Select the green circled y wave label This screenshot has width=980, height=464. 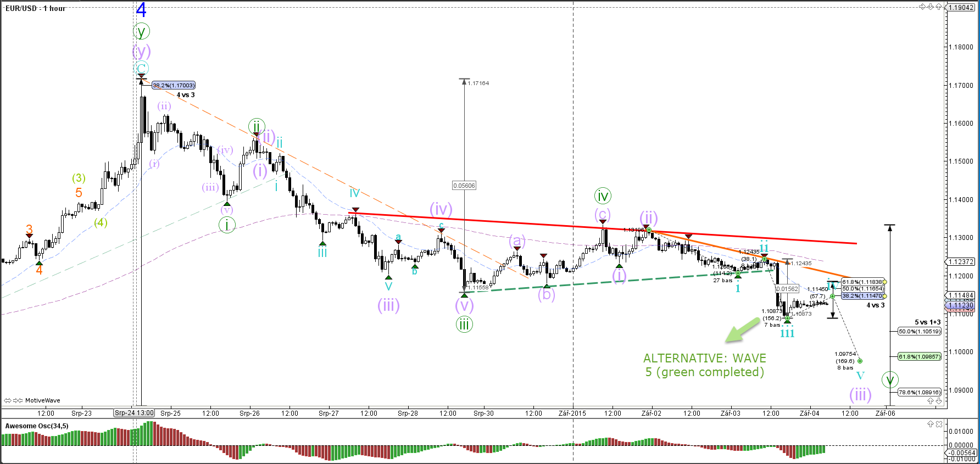tap(141, 31)
